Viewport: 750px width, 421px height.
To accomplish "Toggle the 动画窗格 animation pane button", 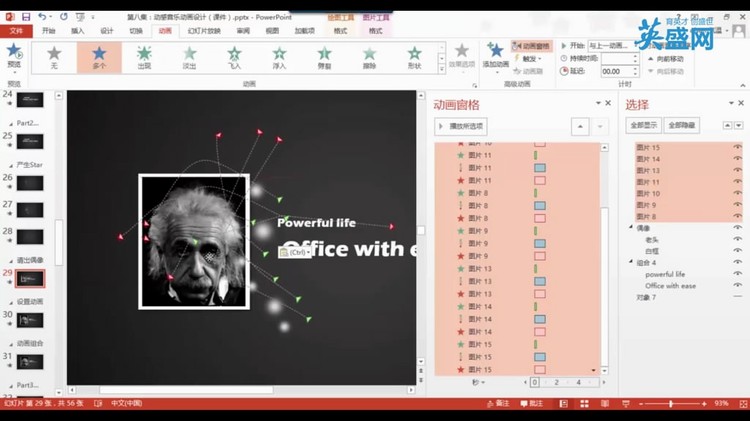I will click(x=531, y=46).
